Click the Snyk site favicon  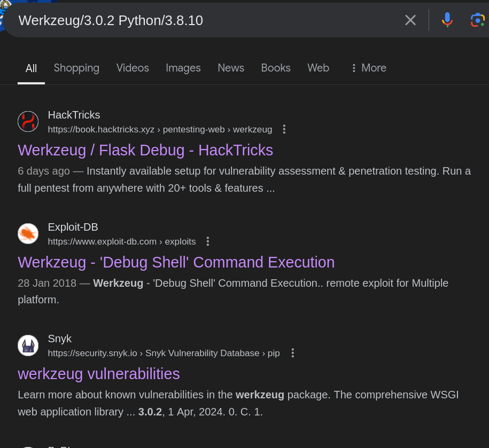[28, 345]
